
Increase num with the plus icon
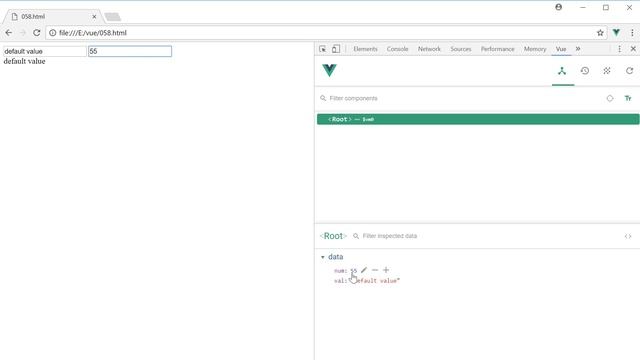[x=386, y=270]
